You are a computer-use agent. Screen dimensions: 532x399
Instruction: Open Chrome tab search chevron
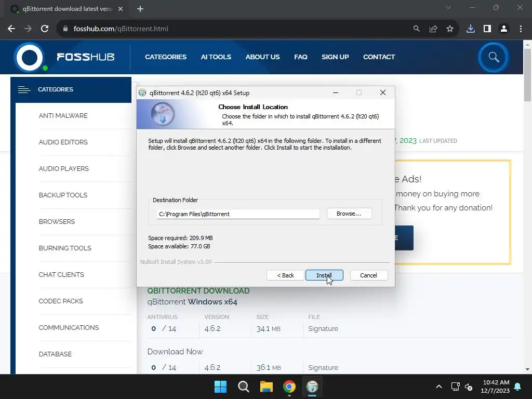(x=448, y=7)
